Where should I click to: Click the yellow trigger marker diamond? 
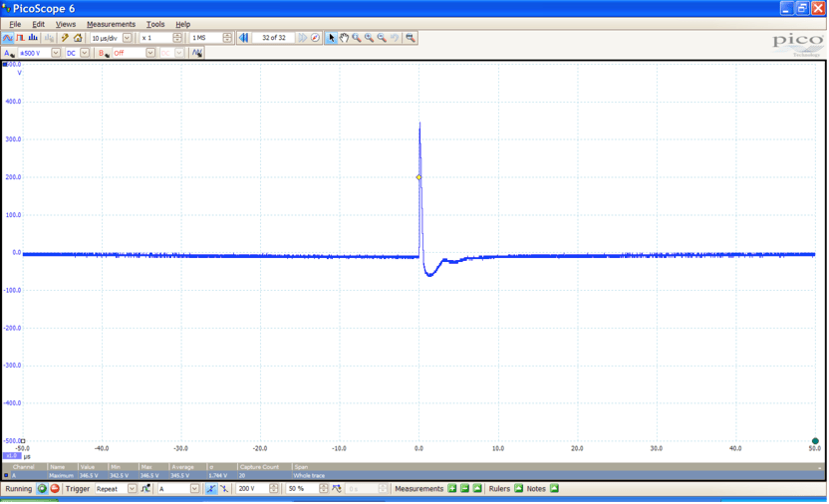click(x=418, y=177)
